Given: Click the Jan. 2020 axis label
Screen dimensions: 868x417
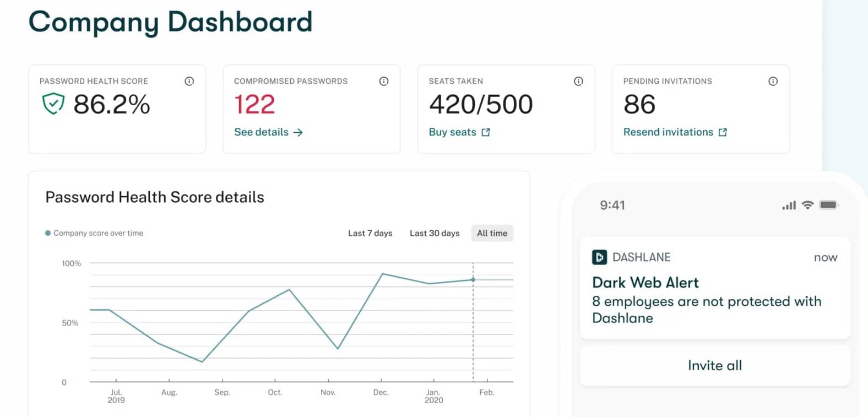Looking at the screenshot, I should (434, 396).
